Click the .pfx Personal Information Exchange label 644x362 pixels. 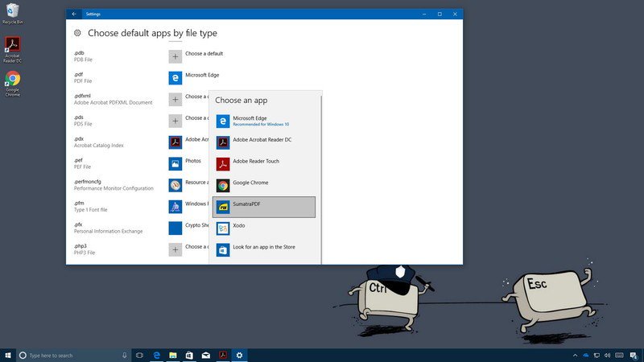click(x=109, y=228)
